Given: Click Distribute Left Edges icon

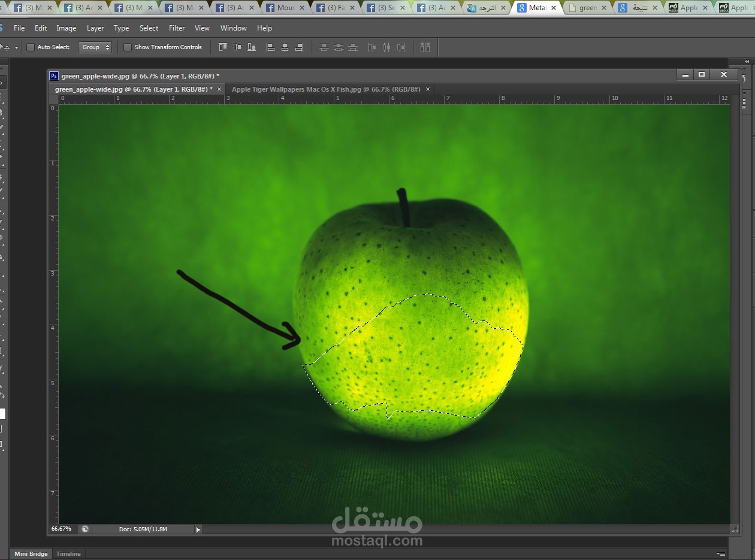Looking at the screenshot, I should [x=372, y=47].
